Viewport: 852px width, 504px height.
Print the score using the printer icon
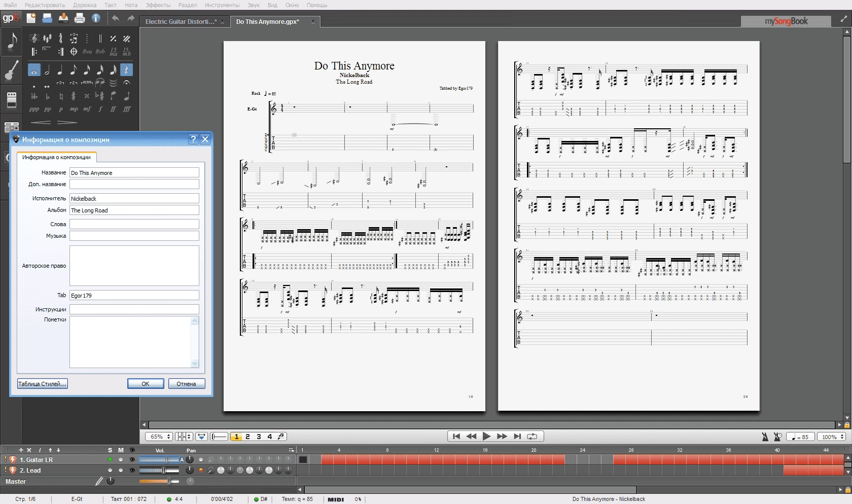coord(80,18)
